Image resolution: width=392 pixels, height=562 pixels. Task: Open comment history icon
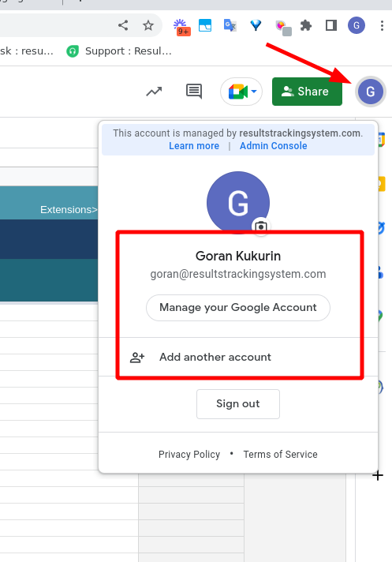pyautogui.click(x=194, y=92)
